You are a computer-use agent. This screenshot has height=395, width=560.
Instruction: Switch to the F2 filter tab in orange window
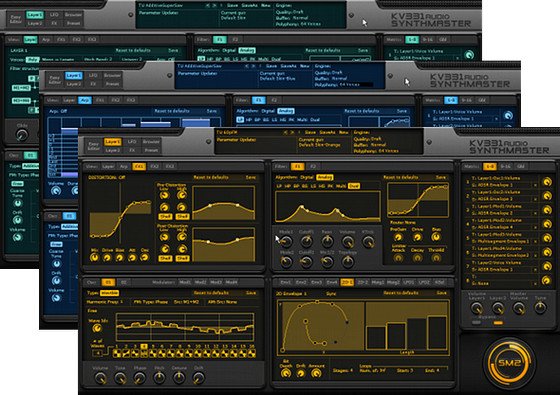pyautogui.click(x=313, y=166)
